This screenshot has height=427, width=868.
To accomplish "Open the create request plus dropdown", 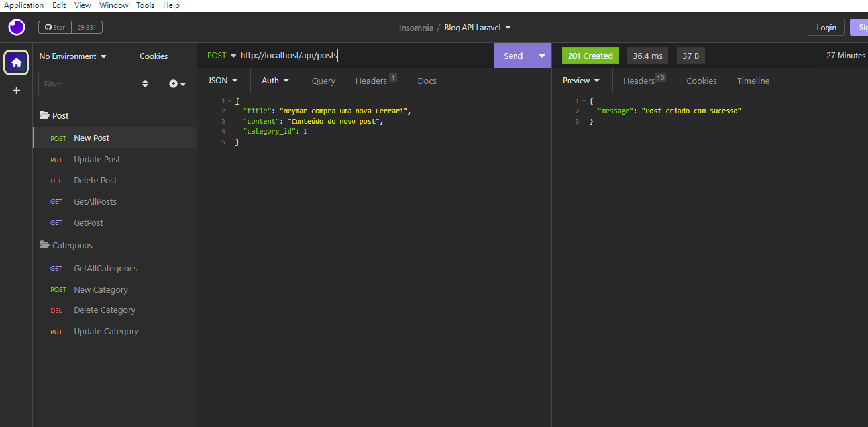I will click(x=177, y=84).
